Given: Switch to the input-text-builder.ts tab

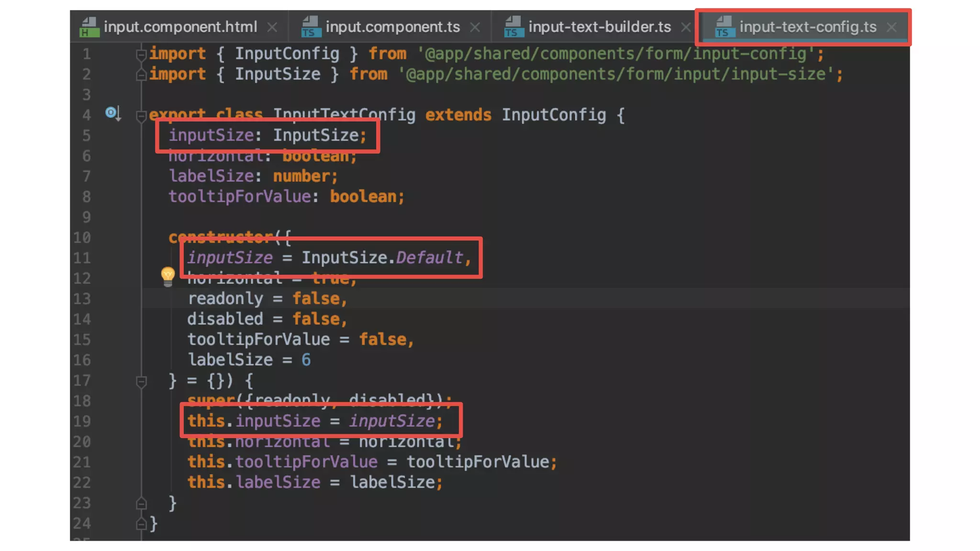Looking at the screenshot, I should pyautogui.click(x=599, y=27).
